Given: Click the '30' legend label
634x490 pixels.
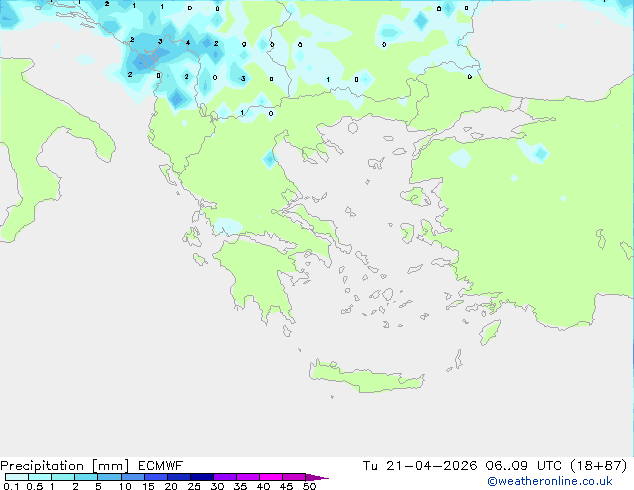Looking at the screenshot, I should coord(217,486).
